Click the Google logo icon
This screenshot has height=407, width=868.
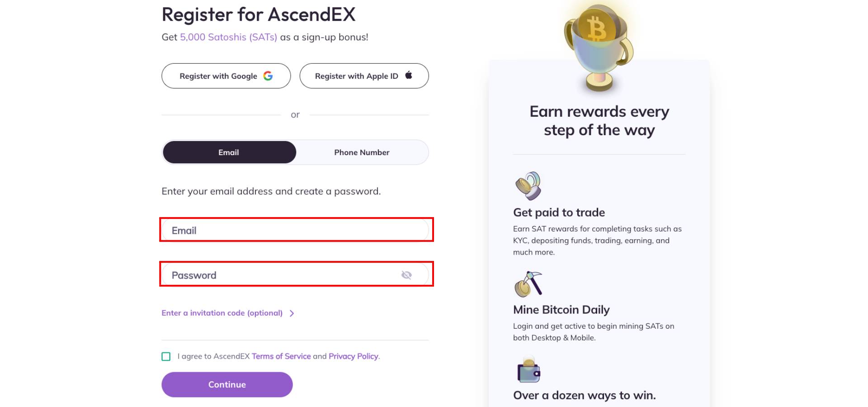268,76
